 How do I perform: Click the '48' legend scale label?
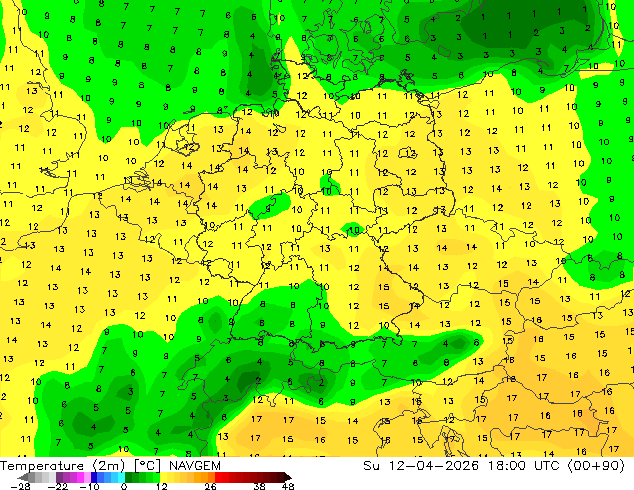[288, 486]
